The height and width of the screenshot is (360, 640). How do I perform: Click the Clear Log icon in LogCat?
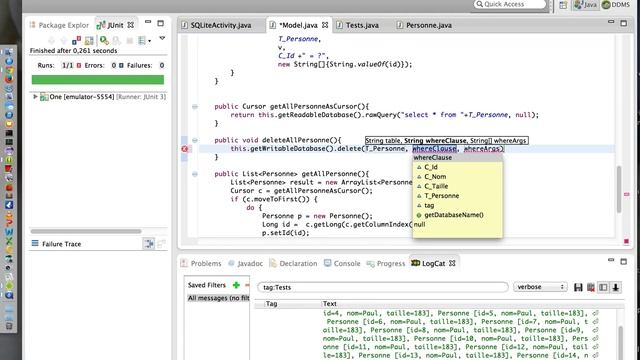(591, 287)
